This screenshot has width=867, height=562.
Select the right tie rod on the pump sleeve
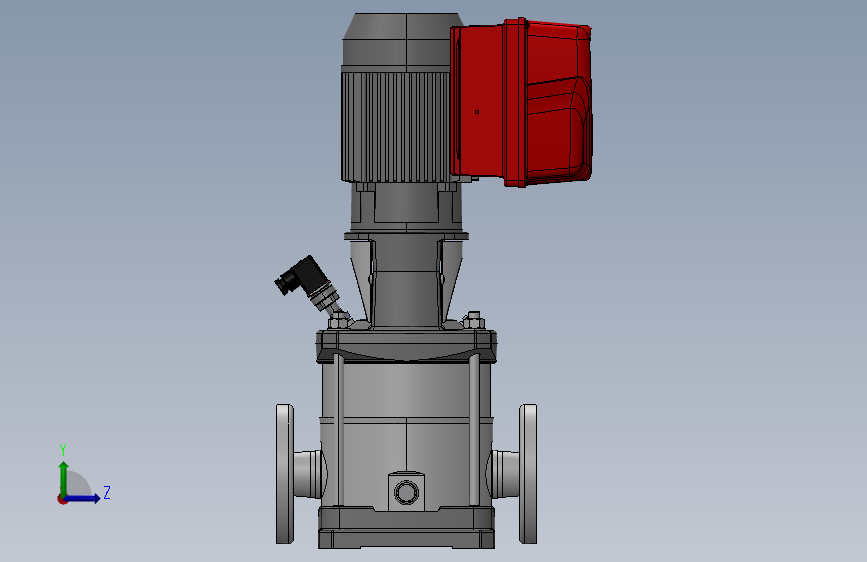pyautogui.click(x=474, y=429)
